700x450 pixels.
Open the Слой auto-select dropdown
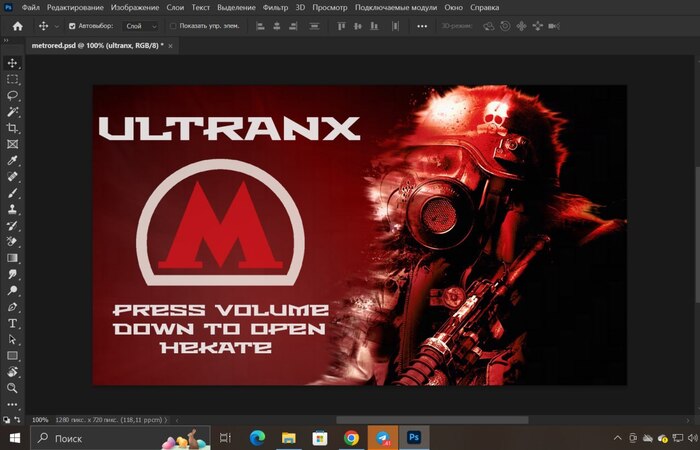click(139, 26)
